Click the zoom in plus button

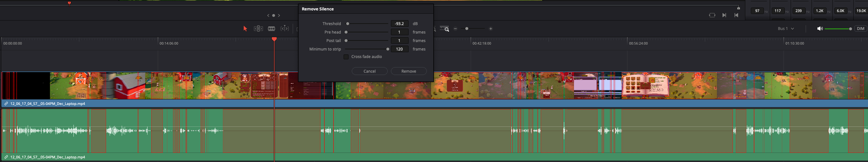[x=490, y=29]
